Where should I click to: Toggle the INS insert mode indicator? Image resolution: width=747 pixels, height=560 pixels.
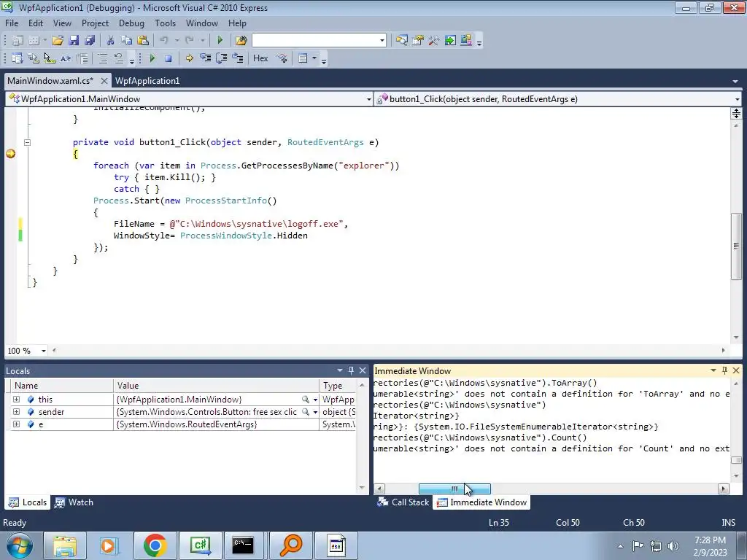[x=729, y=522]
